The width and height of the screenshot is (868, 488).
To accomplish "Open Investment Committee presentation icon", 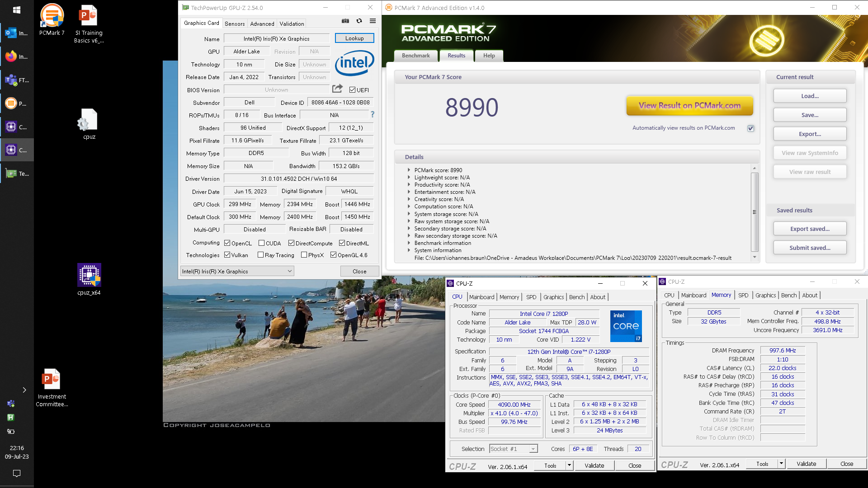I will point(52,388).
